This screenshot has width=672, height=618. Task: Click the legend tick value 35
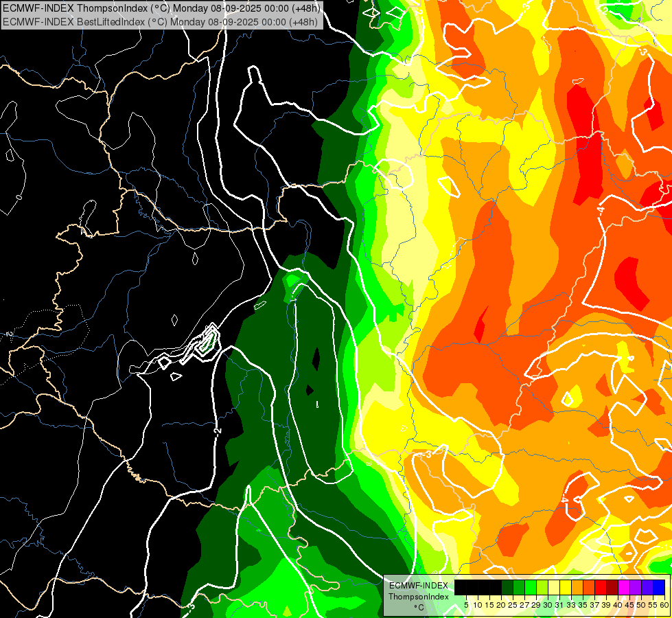point(583,605)
